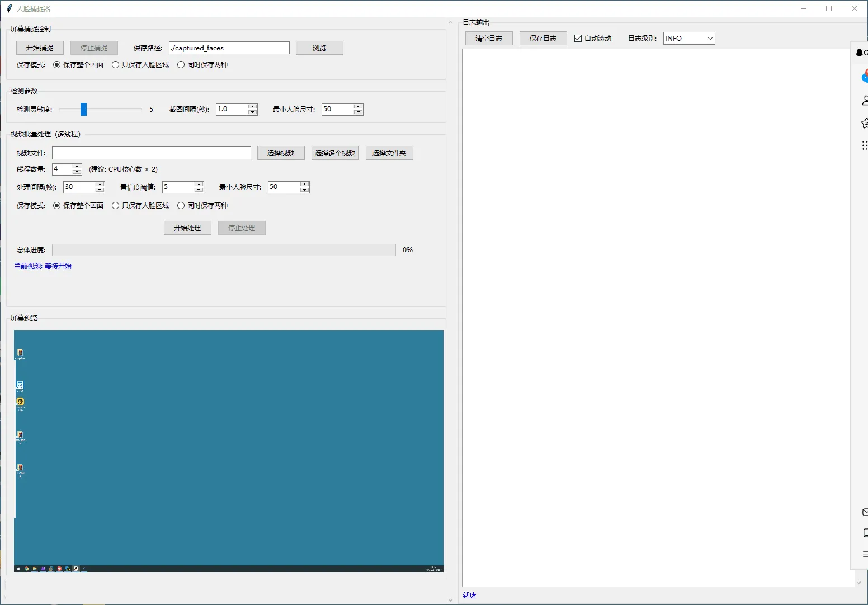The width and height of the screenshot is (868, 605).
Task: Click the QQ contacts person icon
Action: click(865, 101)
